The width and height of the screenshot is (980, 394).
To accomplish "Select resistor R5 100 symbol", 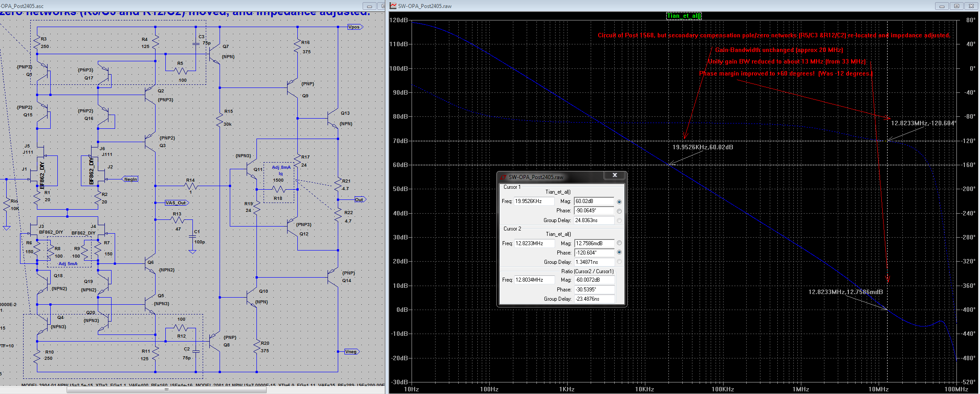I will [181, 71].
